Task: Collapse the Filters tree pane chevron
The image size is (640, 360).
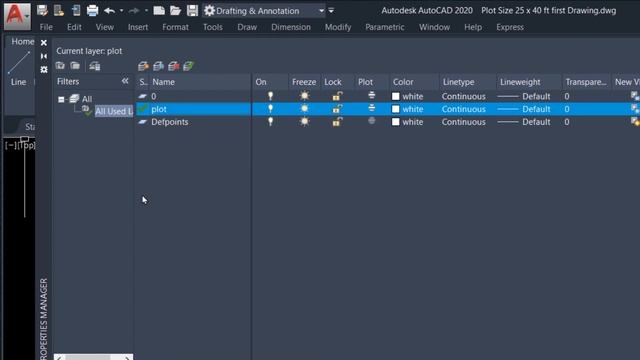Action: pos(125,81)
